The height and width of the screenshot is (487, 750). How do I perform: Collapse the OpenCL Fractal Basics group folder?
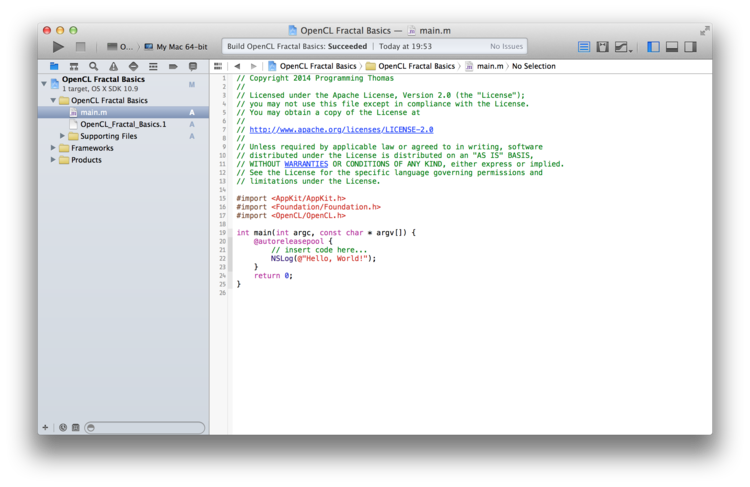(x=53, y=100)
